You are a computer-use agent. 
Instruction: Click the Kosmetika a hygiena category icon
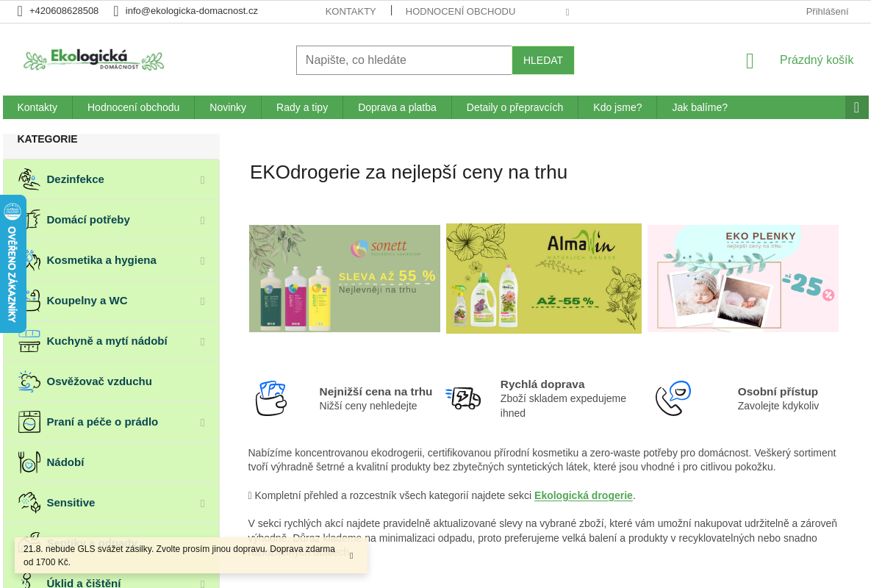[x=29, y=260]
